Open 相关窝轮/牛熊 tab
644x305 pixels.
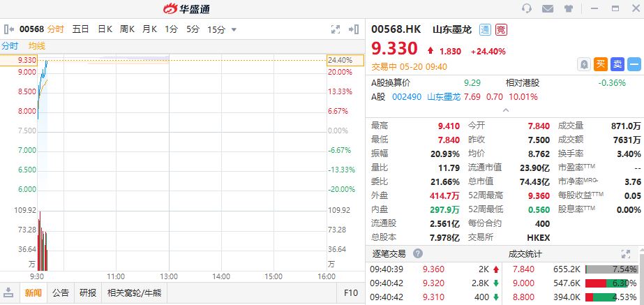coord(134,292)
